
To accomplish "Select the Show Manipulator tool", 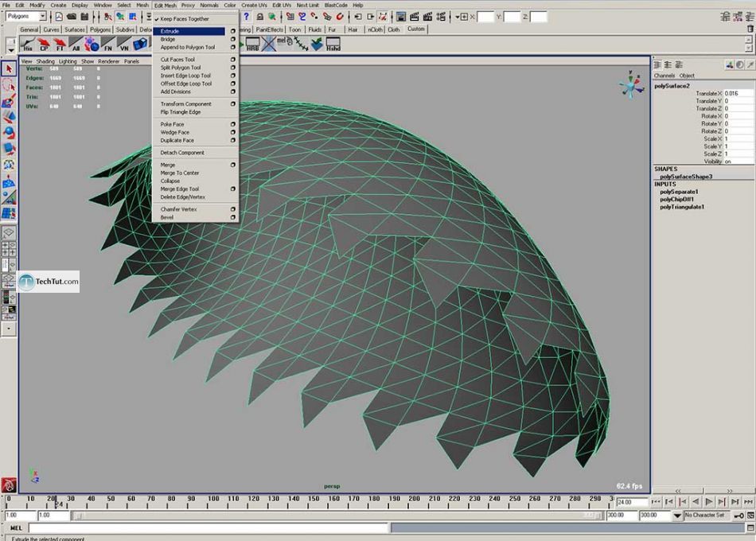I will [x=9, y=197].
